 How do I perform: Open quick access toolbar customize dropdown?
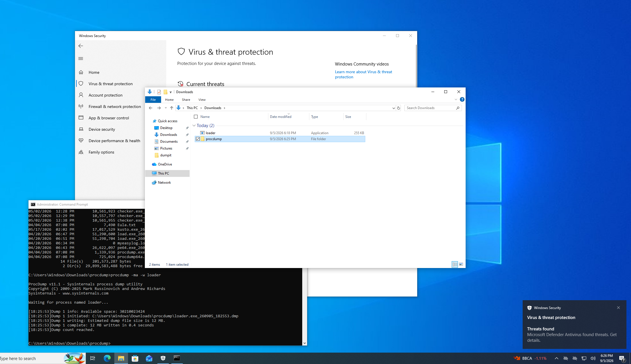point(171,92)
